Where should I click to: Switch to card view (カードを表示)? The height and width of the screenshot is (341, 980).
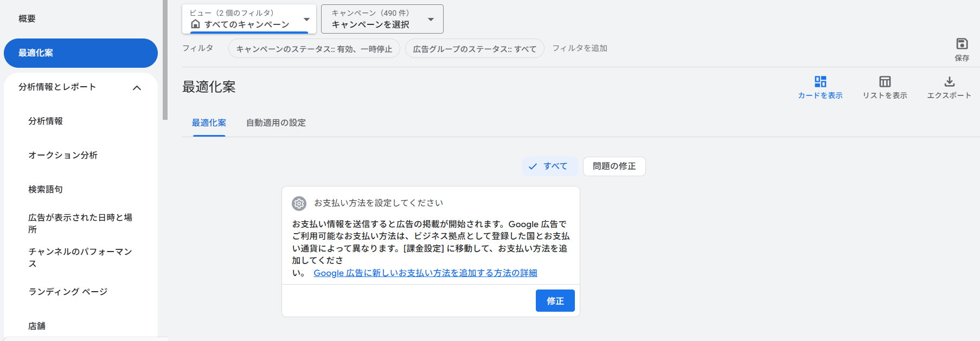point(820,82)
